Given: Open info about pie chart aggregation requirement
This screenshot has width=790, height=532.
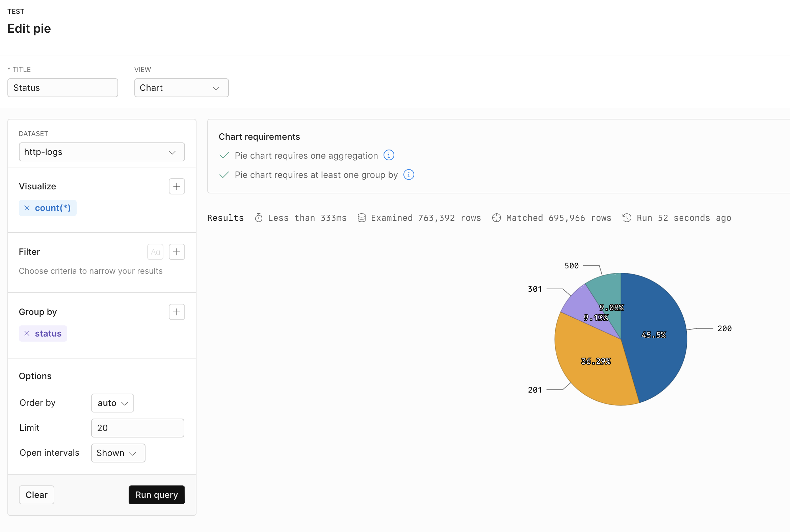Looking at the screenshot, I should 389,155.
